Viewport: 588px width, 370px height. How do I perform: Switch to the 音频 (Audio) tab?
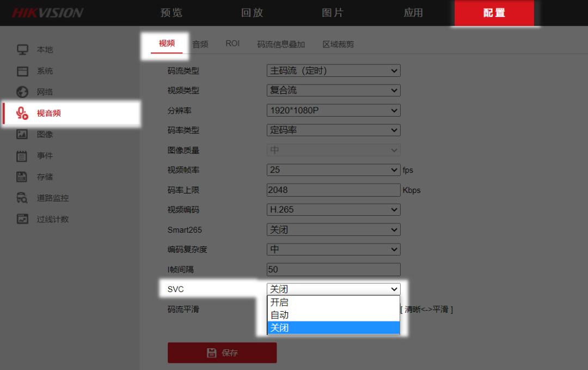199,44
